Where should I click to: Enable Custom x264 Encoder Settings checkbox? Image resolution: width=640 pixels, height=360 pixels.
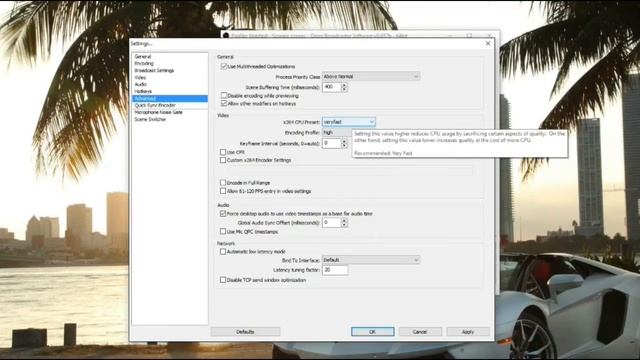[223, 160]
